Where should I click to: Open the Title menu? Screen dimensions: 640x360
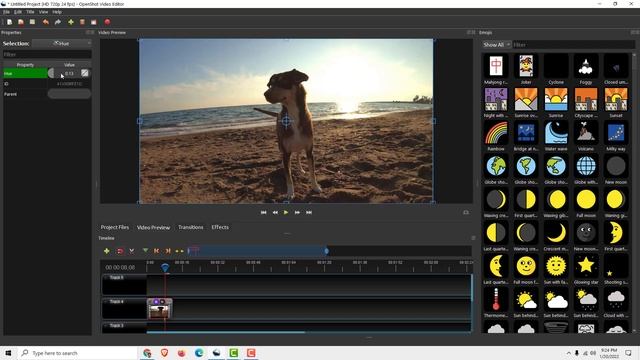[30, 12]
